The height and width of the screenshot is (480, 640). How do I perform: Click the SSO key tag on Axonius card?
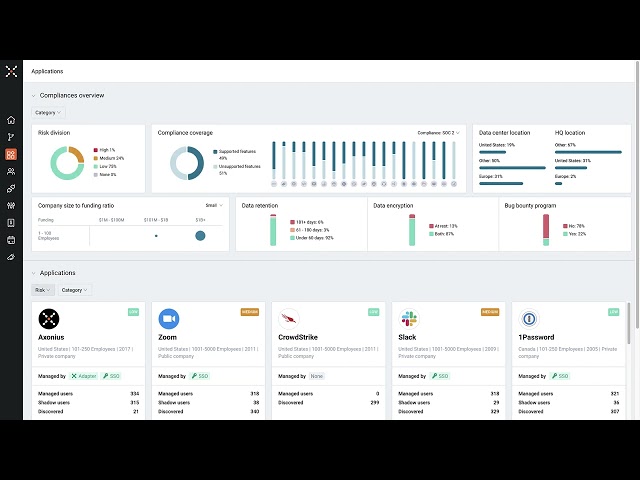(x=111, y=376)
